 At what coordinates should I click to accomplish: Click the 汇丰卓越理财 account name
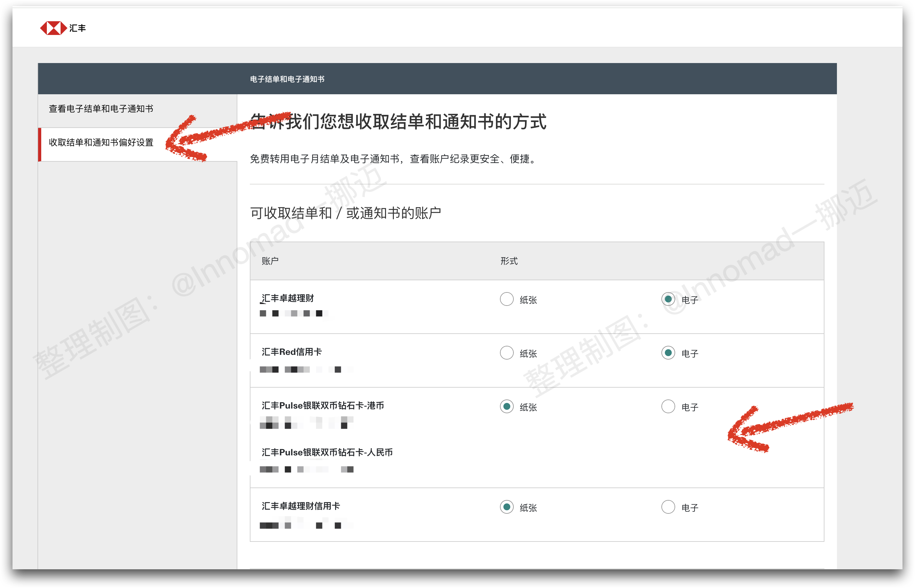point(287,298)
